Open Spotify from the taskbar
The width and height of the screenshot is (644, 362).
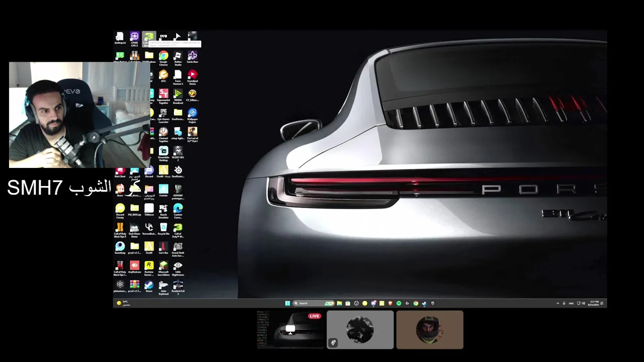398,303
